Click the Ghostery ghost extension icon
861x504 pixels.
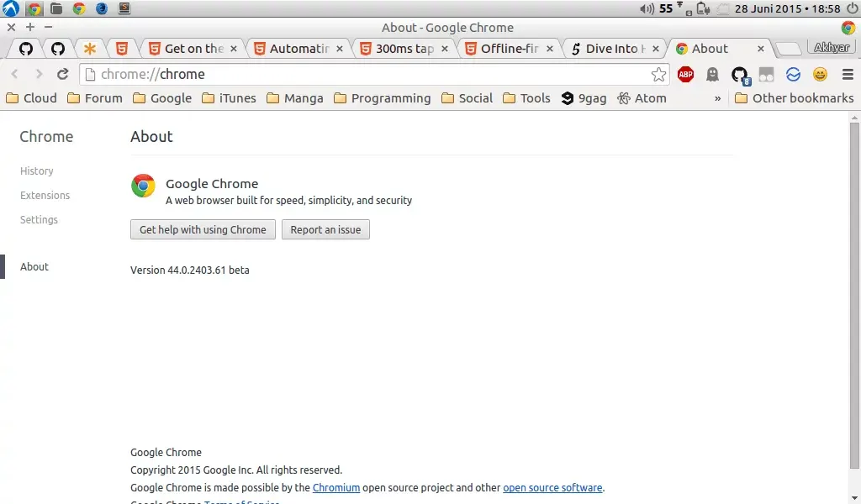click(712, 74)
